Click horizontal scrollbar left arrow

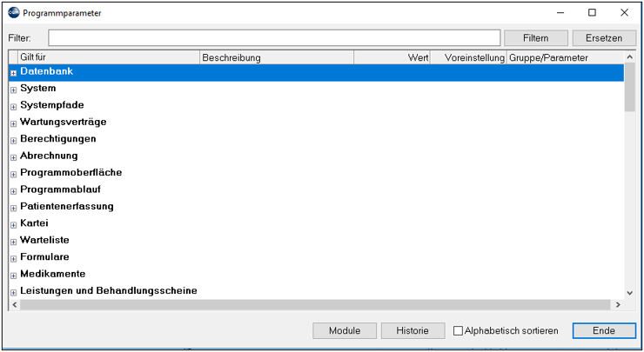coord(15,305)
